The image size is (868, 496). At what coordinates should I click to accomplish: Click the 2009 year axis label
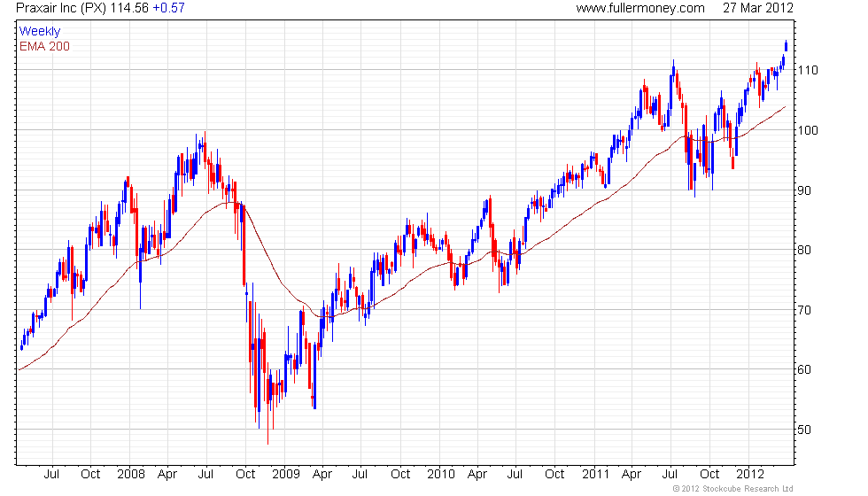(285, 475)
